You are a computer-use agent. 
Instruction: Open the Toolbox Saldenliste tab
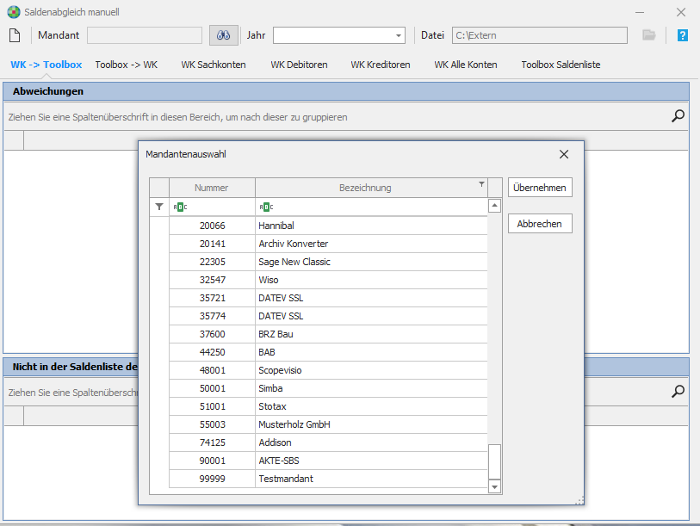561,65
